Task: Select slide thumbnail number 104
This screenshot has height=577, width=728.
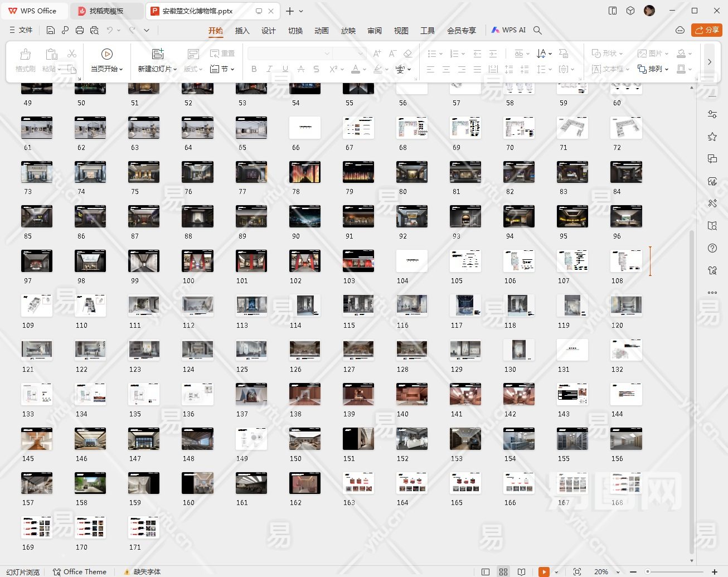Action: (x=411, y=261)
